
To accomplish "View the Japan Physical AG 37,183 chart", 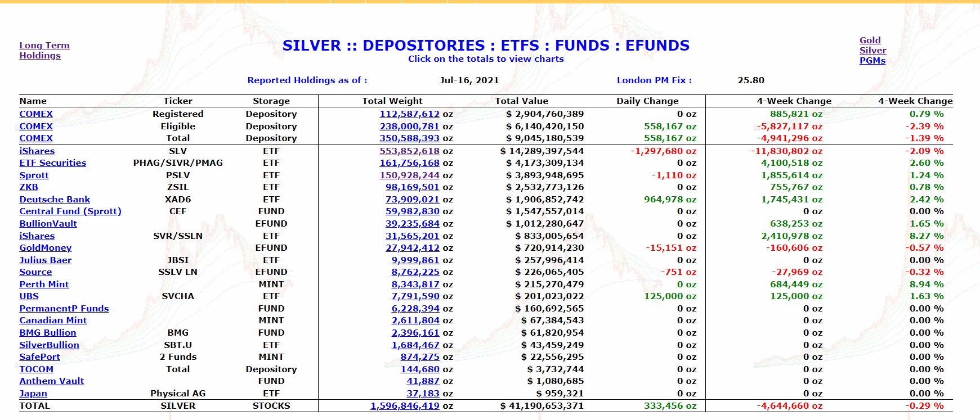I will tap(423, 393).
